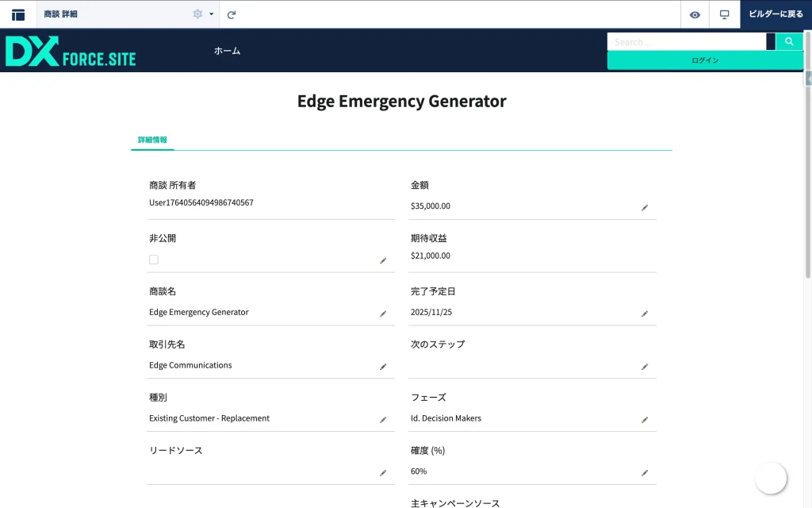Click the ビルダーに戻る button
This screenshot has width=812, height=508.
pyautogui.click(x=776, y=14)
